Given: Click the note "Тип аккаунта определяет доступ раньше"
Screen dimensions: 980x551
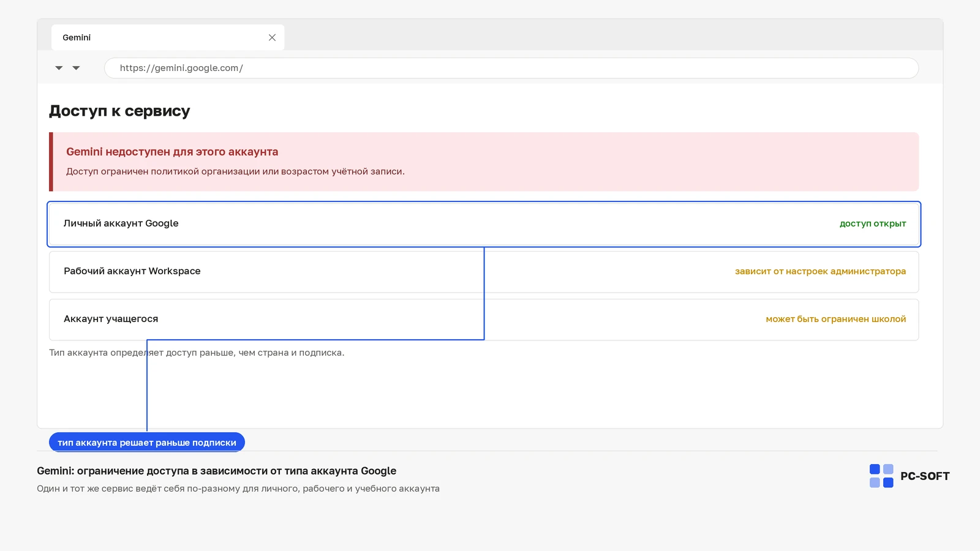Looking at the screenshot, I should click(142, 353).
